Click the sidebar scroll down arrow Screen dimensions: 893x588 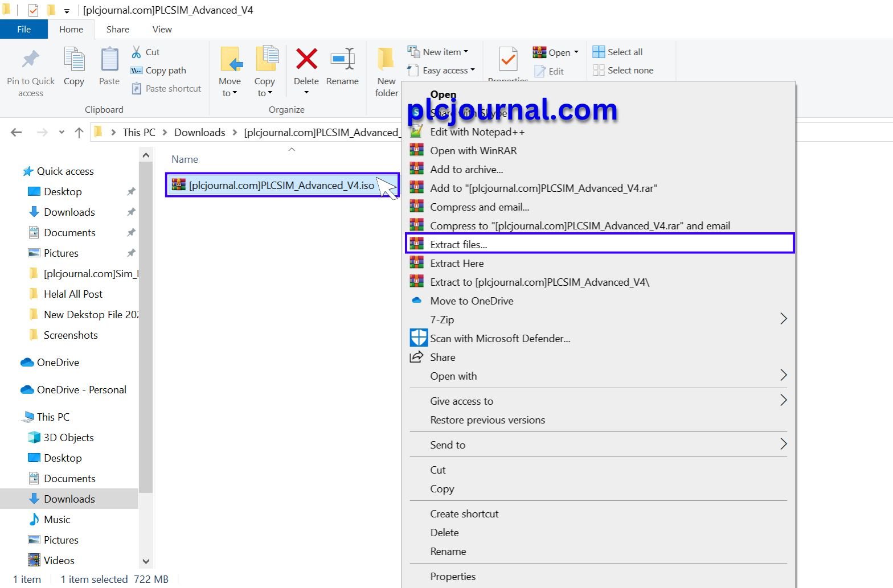[x=146, y=561]
